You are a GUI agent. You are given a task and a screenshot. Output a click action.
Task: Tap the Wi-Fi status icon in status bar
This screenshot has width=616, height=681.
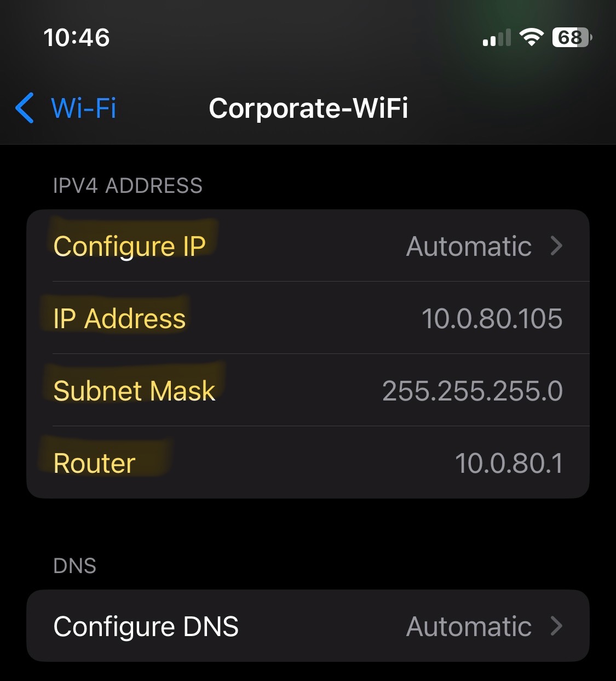531,37
